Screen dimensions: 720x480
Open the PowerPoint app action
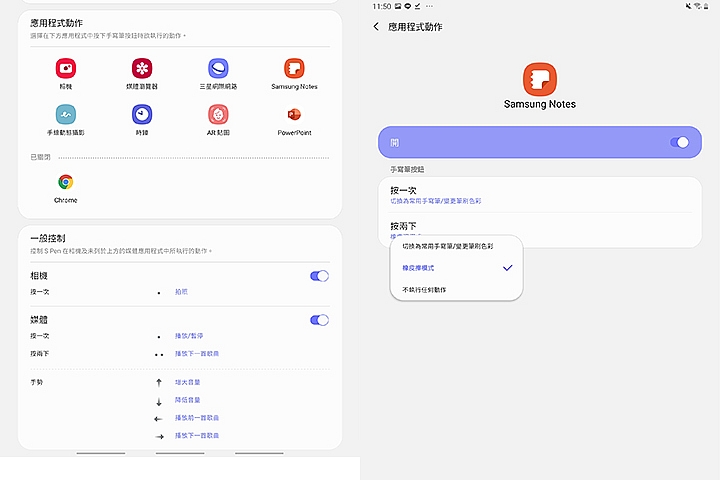click(294, 114)
